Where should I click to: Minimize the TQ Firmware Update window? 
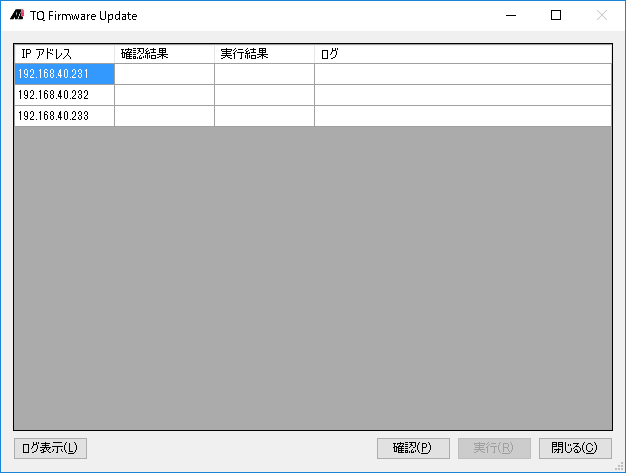(511, 16)
